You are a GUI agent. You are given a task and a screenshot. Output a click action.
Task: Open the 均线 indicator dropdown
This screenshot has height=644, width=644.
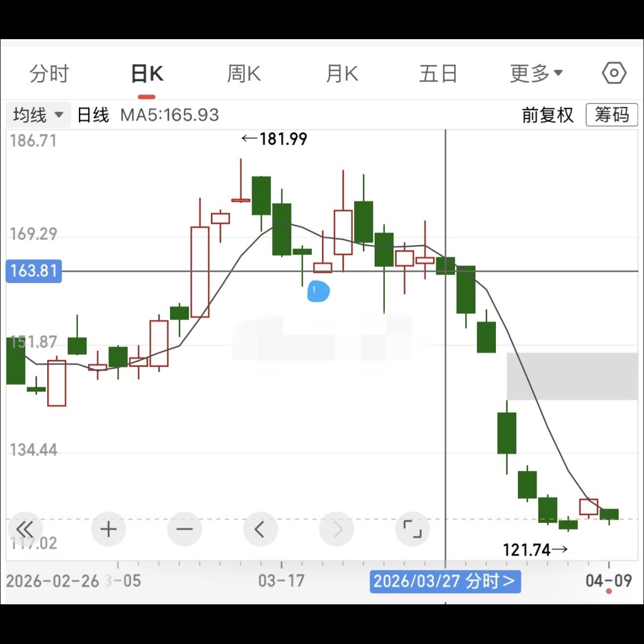coord(38,114)
